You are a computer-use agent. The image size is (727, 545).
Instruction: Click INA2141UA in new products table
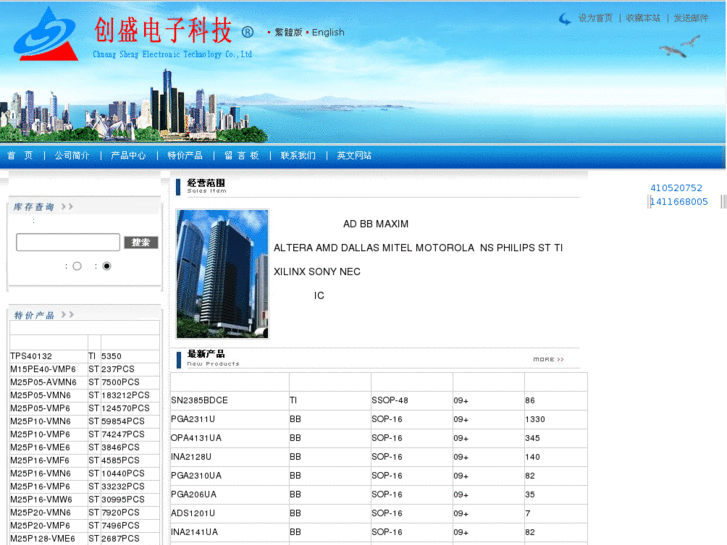click(194, 532)
